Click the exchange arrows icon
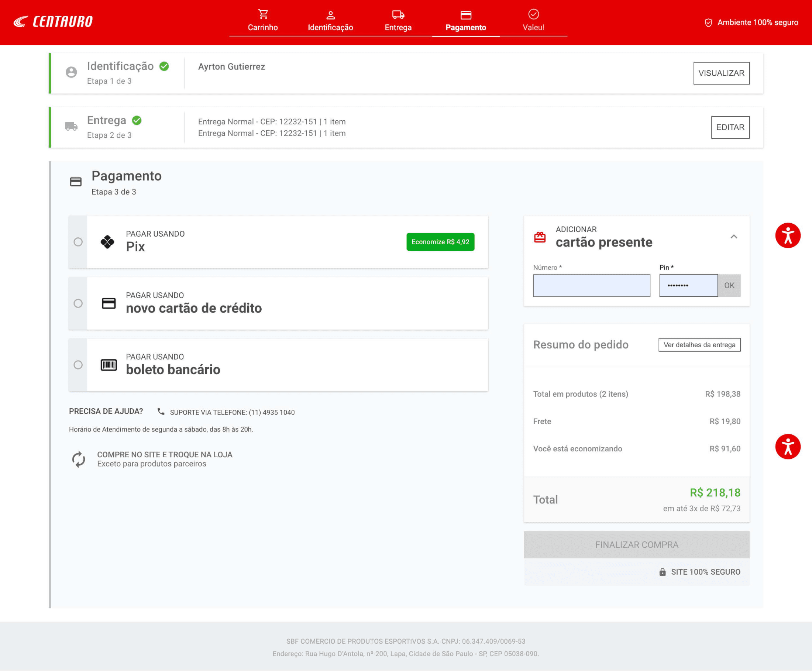Viewport: 812px width, 671px height. tap(79, 459)
